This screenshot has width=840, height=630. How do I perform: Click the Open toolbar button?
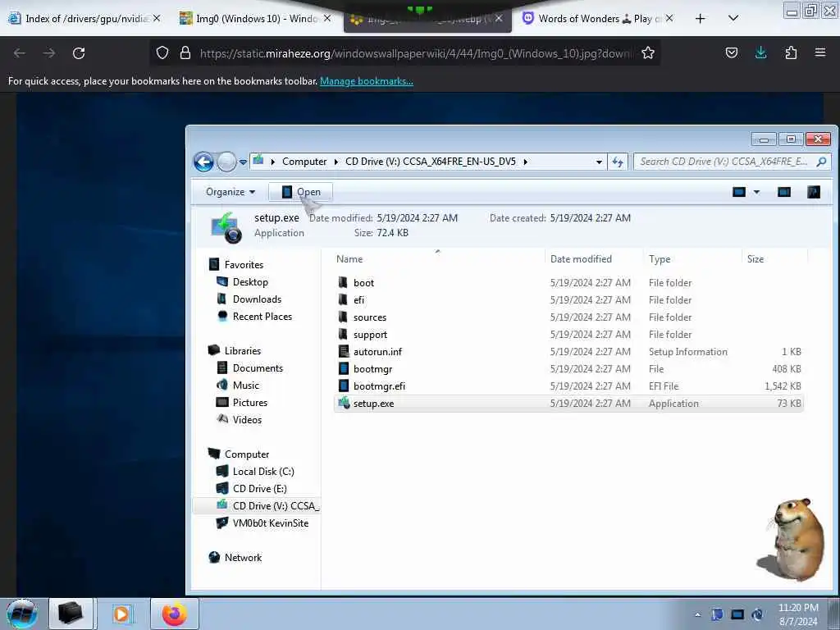click(301, 192)
